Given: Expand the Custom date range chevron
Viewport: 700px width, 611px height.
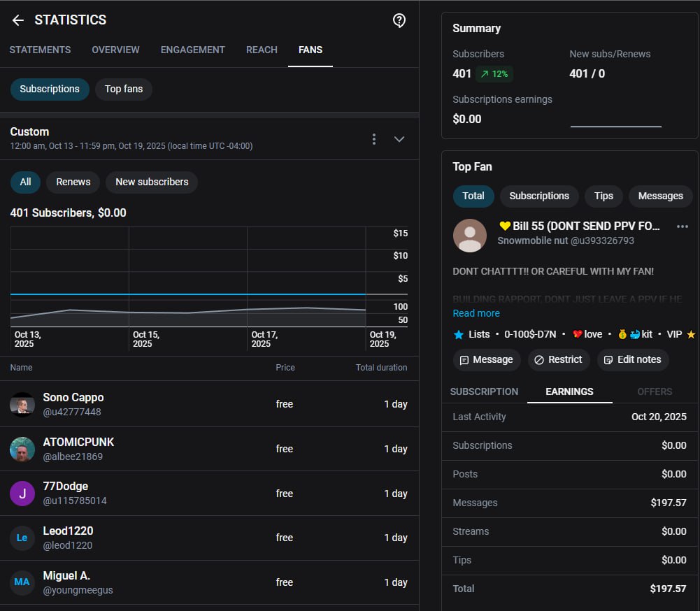Looking at the screenshot, I should pos(399,139).
